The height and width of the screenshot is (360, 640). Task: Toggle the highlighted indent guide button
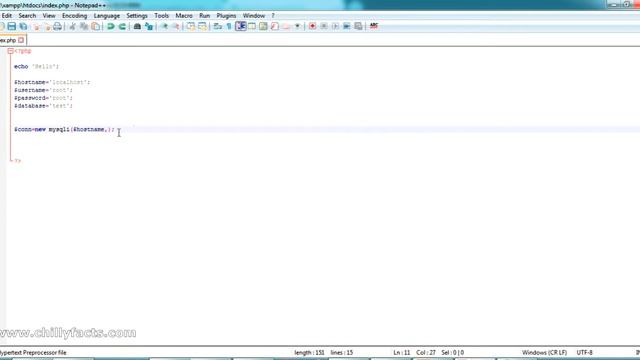[x=241, y=27]
